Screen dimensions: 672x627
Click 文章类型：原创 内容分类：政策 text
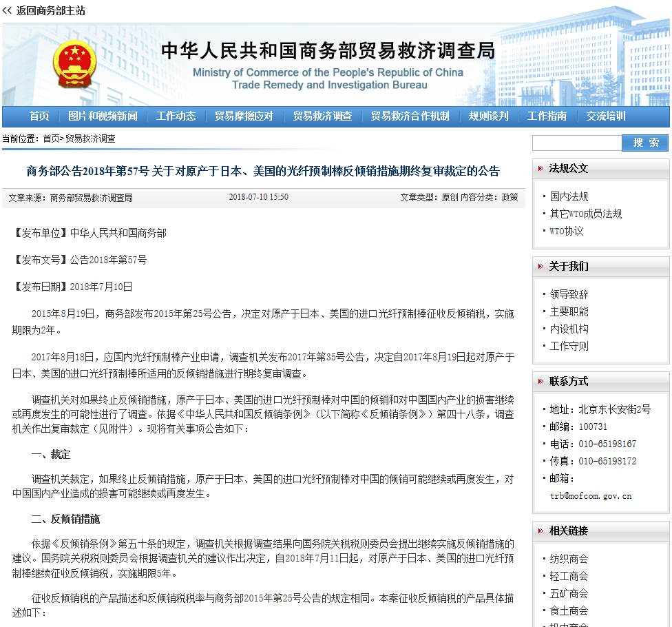pyautogui.click(x=459, y=197)
